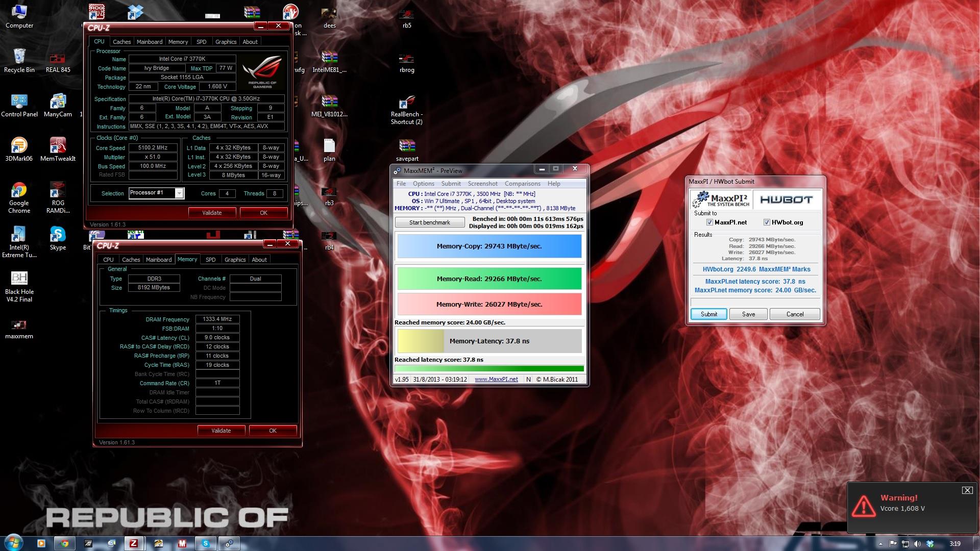
Task: Switch to Caches tab in top CPU-Z window
Action: (x=121, y=42)
